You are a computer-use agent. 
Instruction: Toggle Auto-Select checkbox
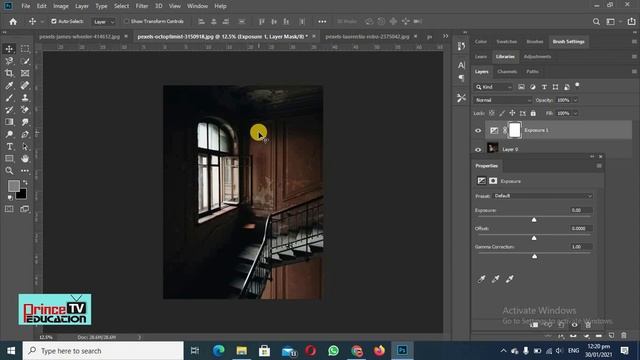(x=53, y=21)
